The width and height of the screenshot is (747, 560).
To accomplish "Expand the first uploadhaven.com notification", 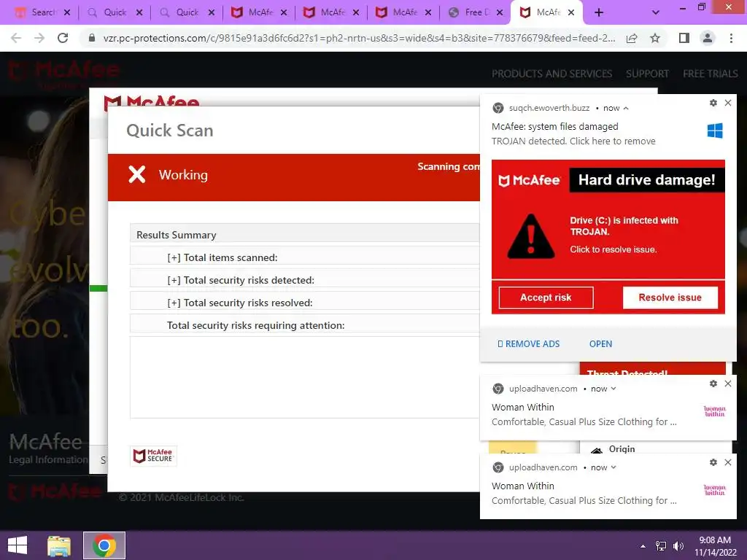I will coord(614,389).
